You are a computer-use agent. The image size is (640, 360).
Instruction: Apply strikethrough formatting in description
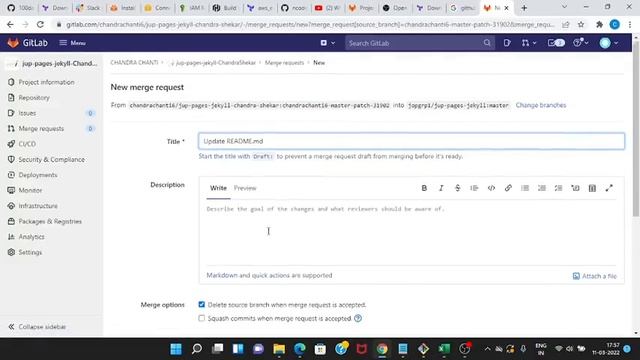(x=458, y=188)
